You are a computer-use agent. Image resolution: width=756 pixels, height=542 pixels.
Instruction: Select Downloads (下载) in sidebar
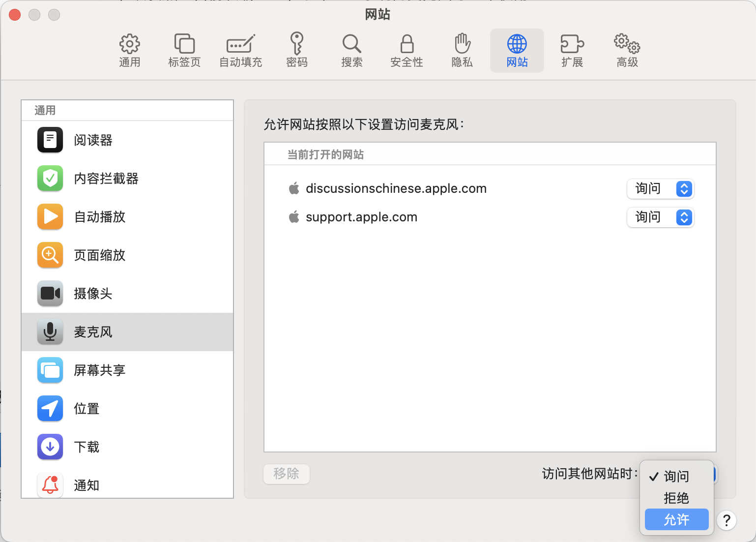point(87,447)
